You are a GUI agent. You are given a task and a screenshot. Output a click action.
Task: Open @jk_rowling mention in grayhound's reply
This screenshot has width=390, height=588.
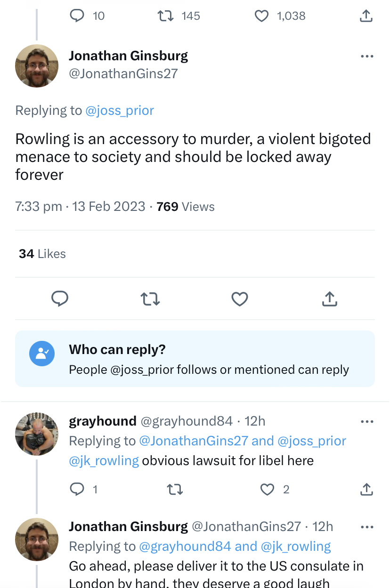tap(104, 460)
